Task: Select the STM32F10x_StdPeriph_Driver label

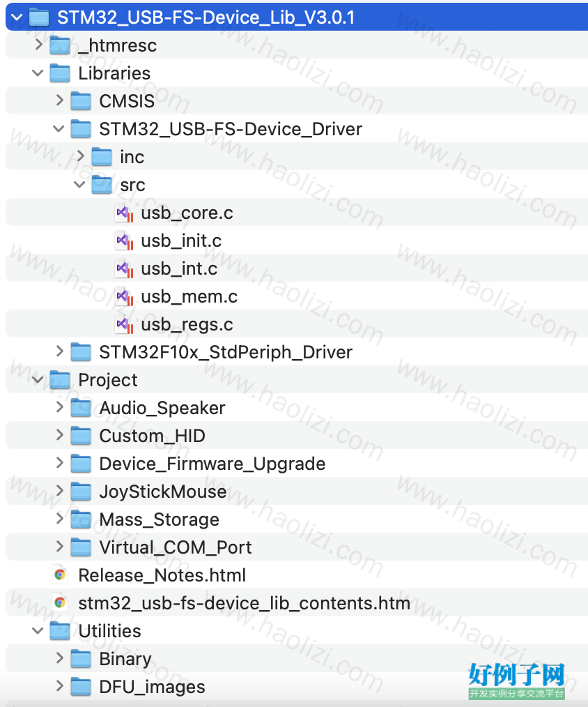Action: click(226, 352)
